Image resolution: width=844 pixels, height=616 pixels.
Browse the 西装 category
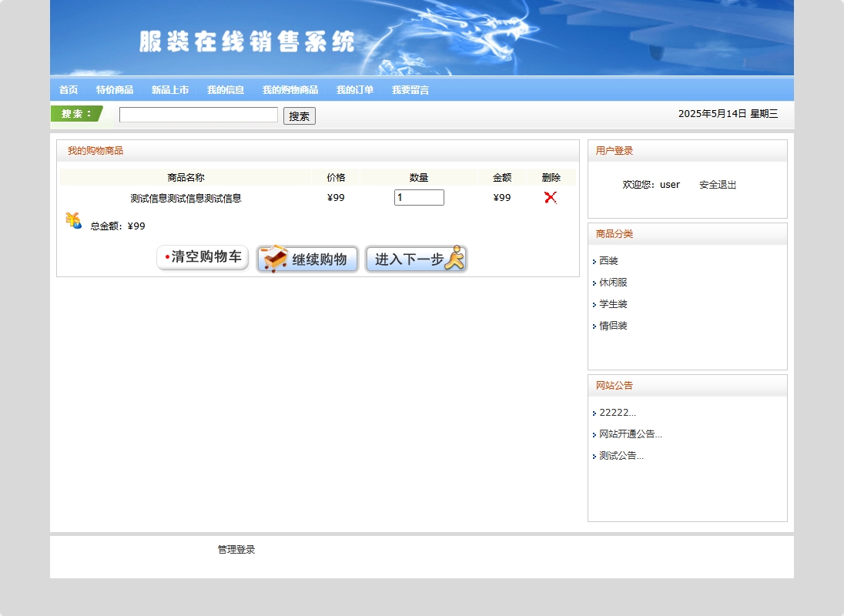tap(609, 261)
